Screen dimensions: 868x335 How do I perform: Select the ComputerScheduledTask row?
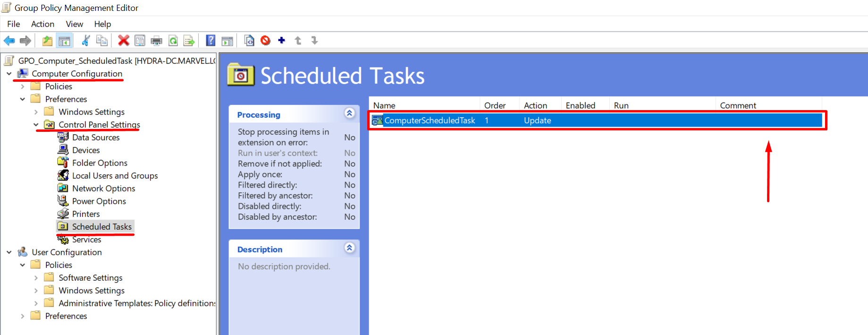coord(430,120)
